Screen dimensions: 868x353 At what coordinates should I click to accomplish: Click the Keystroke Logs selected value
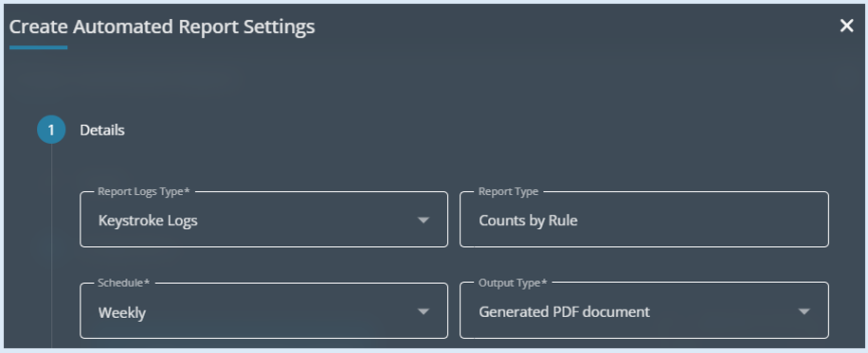(148, 221)
